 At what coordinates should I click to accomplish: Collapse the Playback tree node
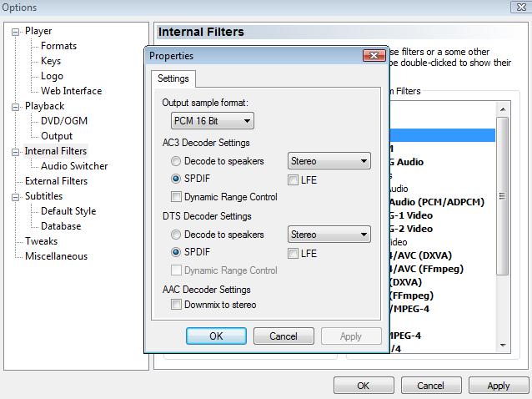tap(16, 106)
